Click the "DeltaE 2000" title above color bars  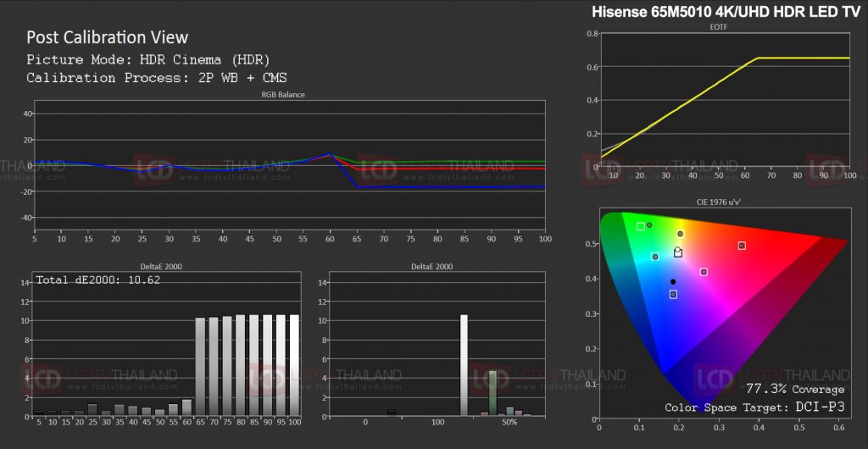coord(431,267)
